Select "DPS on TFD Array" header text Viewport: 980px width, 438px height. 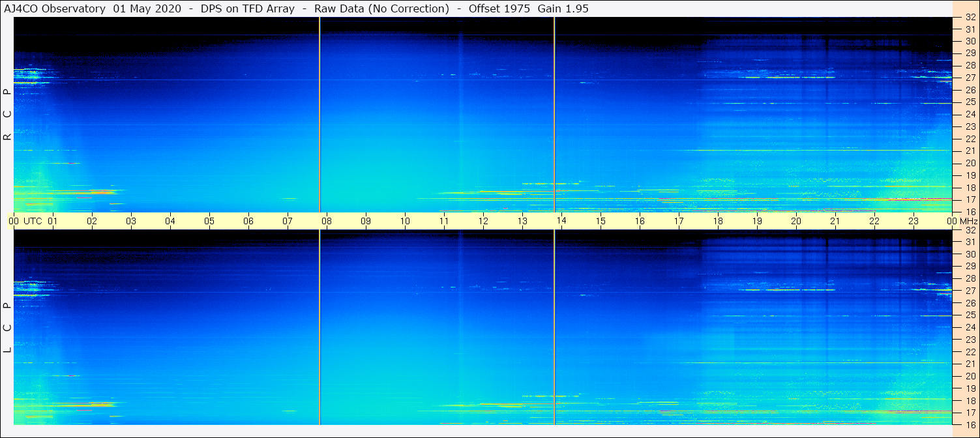tap(248, 8)
